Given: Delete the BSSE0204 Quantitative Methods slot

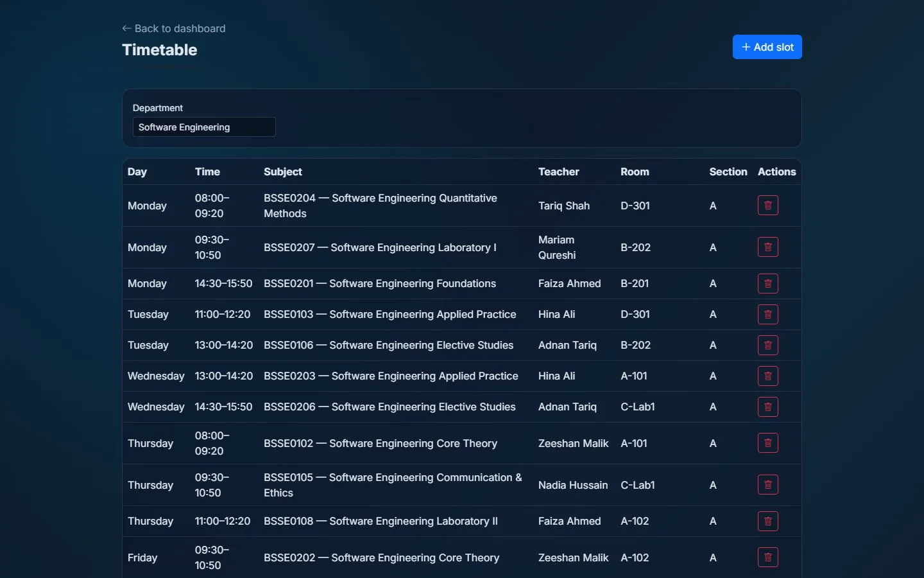Looking at the screenshot, I should point(767,206).
